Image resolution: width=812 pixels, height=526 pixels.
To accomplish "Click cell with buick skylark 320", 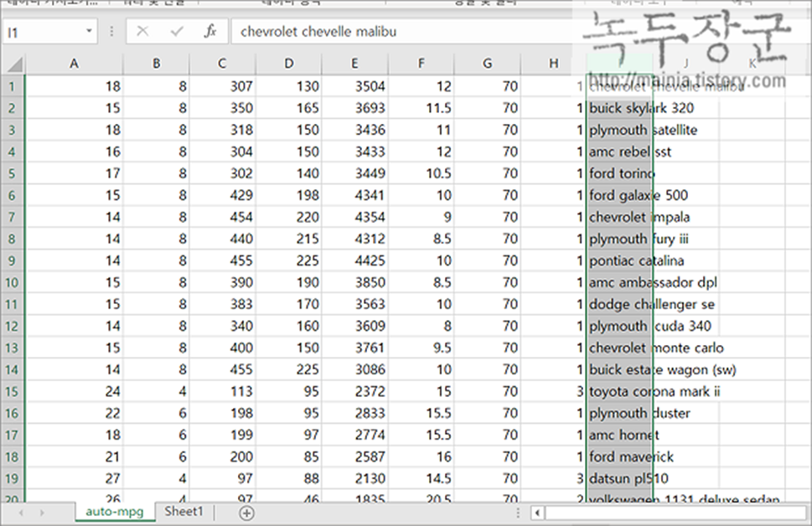I will 619,108.
